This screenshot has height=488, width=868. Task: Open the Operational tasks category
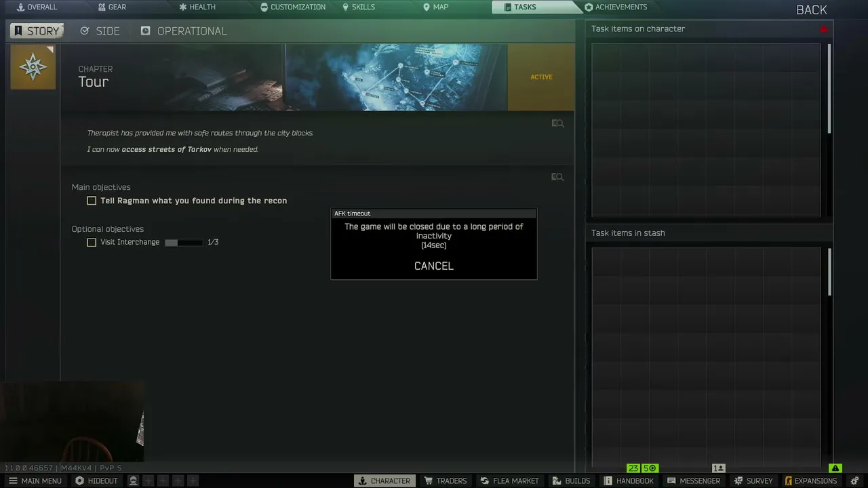tap(184, 31)
